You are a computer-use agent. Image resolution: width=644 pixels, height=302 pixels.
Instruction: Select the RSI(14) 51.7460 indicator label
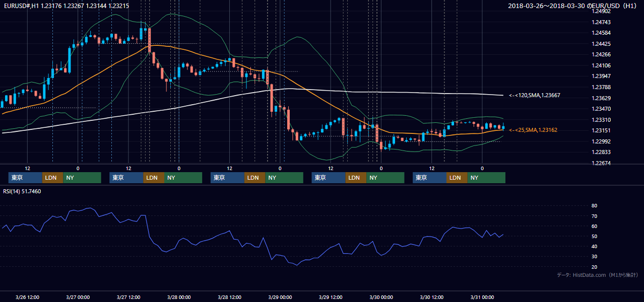pyautogui.click(x=22, y=191)
